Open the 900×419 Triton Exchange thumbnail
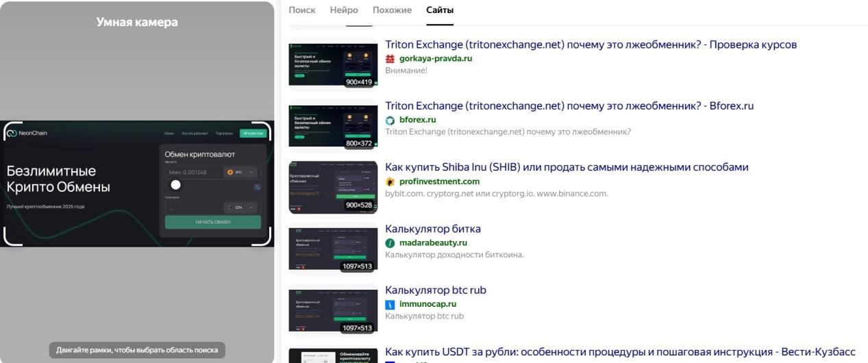This screenshot has width=868, height=363. click(x=333, y=66)
